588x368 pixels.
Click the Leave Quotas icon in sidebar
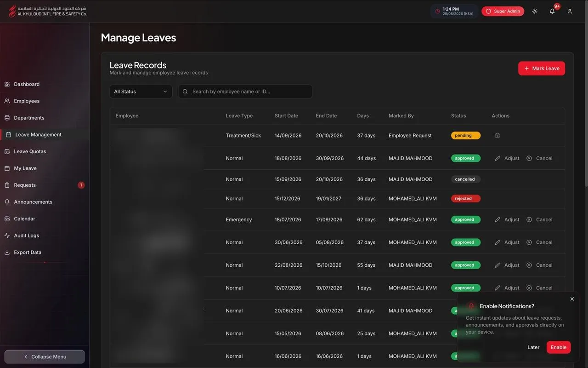(x=7, y=151)
